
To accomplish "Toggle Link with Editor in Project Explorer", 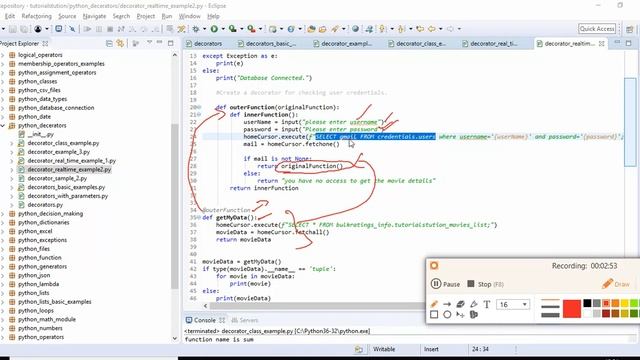I will coord(120,43).
